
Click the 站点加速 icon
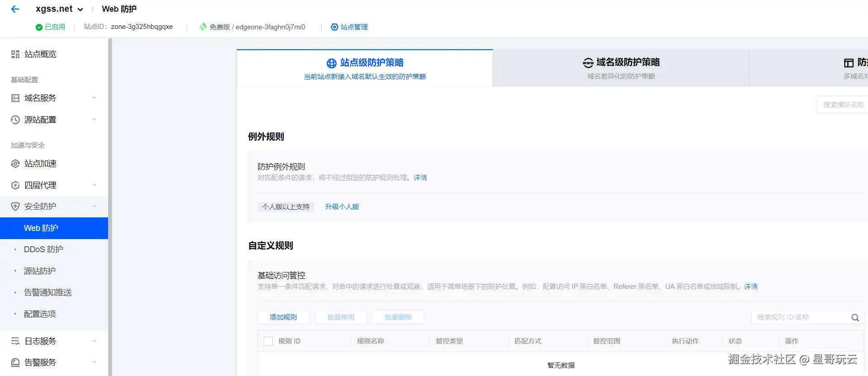coord(15,164)
